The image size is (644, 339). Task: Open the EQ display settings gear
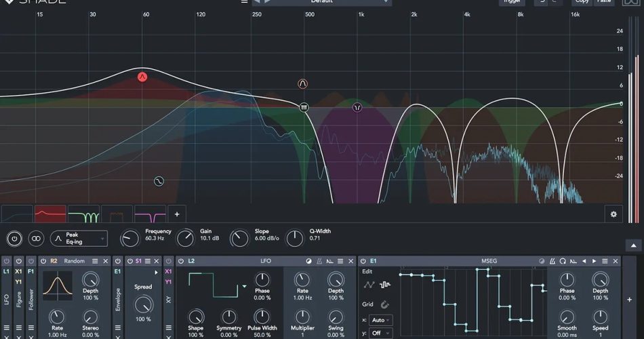point(613,214)
